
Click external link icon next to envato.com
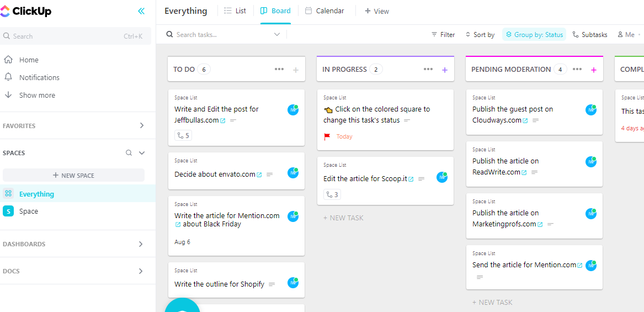click(259, 174)
